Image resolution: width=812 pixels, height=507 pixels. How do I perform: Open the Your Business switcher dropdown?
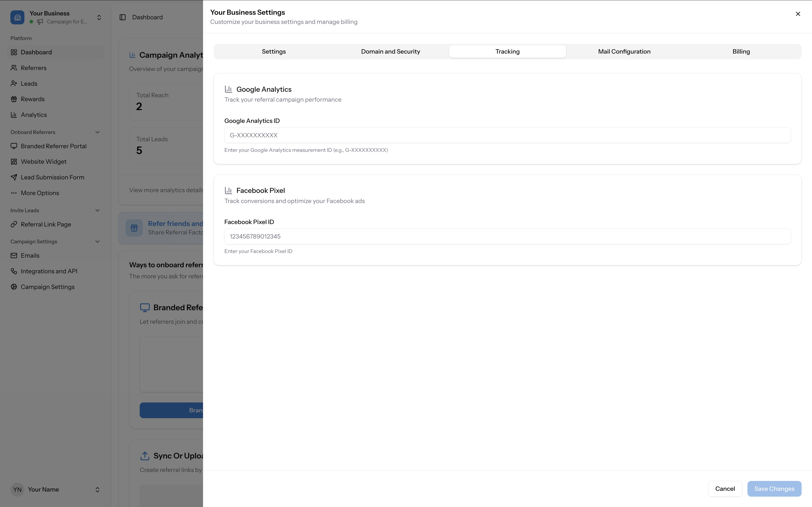(x=99, y=17)
